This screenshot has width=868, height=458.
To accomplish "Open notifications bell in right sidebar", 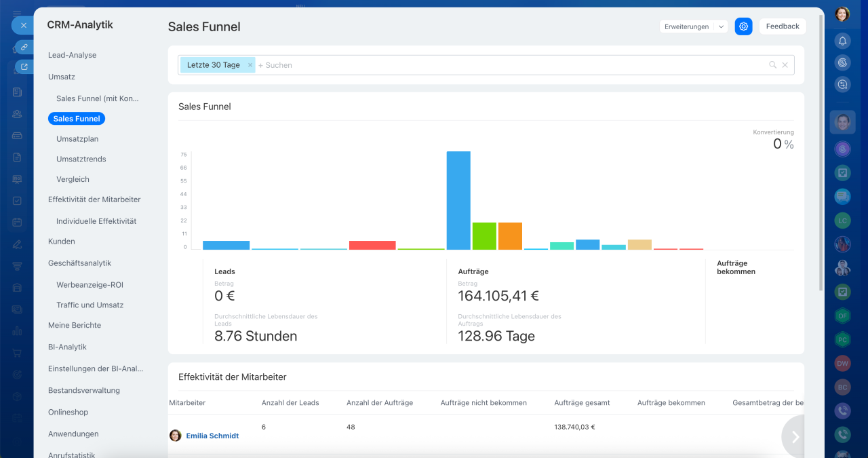I will click(x=842, y=41).
